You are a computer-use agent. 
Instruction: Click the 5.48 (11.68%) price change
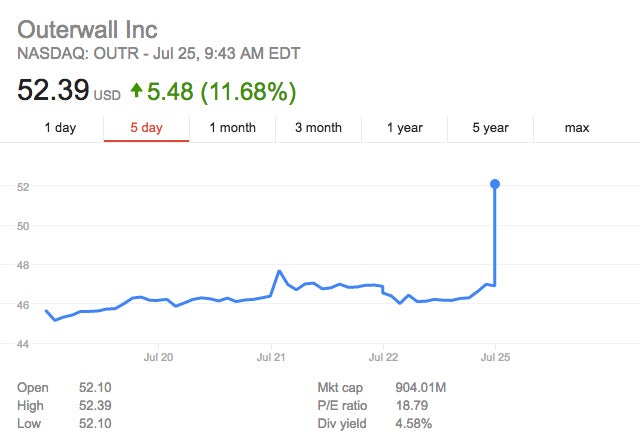[222, 92]
